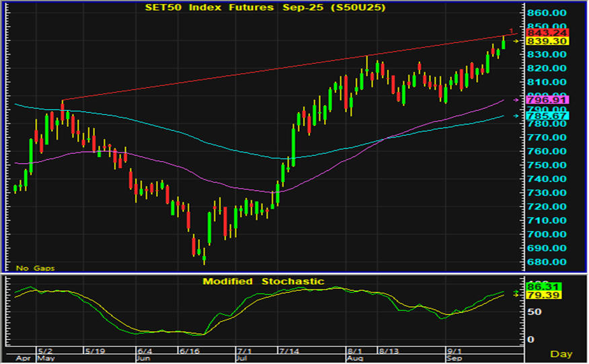The height and width of the screenshot is (364, 589).
Task: Click the Modified Stochastic indicator title
Action: 264,281
